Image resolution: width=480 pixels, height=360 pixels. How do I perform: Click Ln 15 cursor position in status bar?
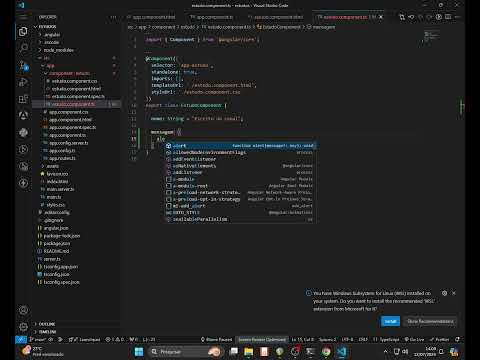coord(303,339)
